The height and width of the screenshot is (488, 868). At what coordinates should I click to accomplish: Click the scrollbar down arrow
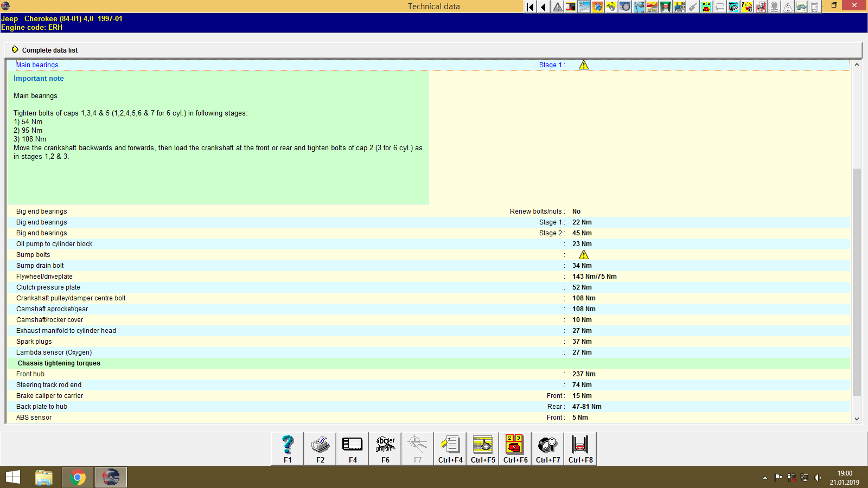pos(857,419)
